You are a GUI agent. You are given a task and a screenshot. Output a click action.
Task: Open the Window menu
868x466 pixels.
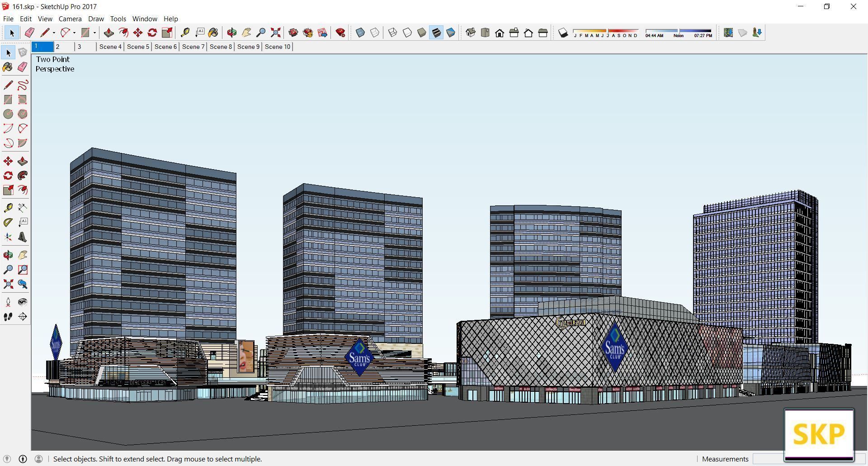(x=145, y=19)
